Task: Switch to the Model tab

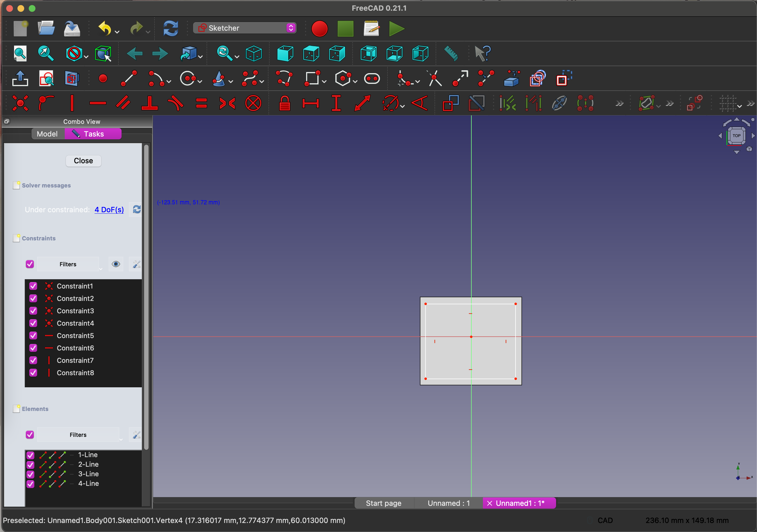Action: coord(48,134)
